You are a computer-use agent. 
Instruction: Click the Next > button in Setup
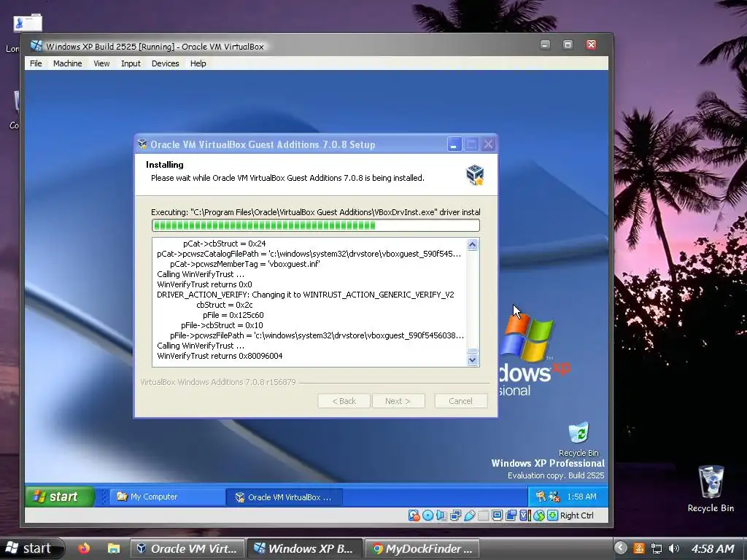coord(398,401)
